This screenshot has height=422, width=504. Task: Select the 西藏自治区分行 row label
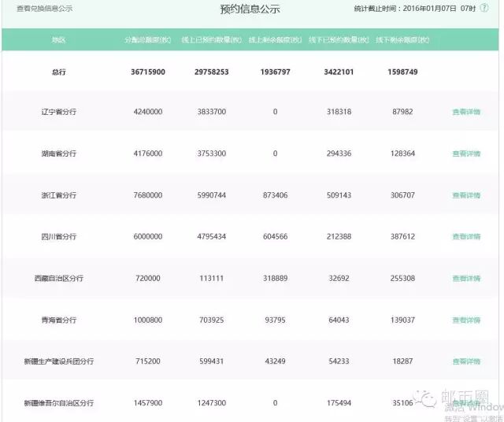click(58, 279)
